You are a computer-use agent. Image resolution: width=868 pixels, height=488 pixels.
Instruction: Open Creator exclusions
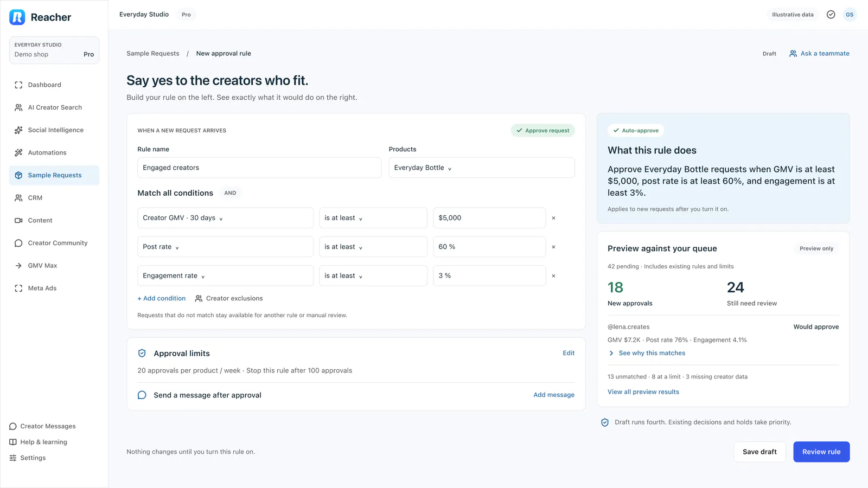229,299
